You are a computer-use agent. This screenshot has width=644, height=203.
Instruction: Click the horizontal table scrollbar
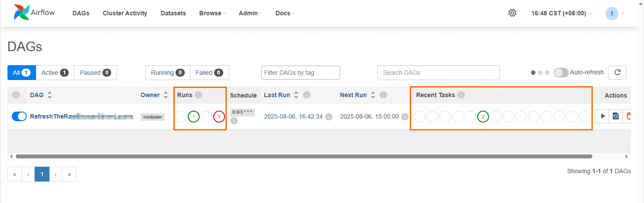304,156
